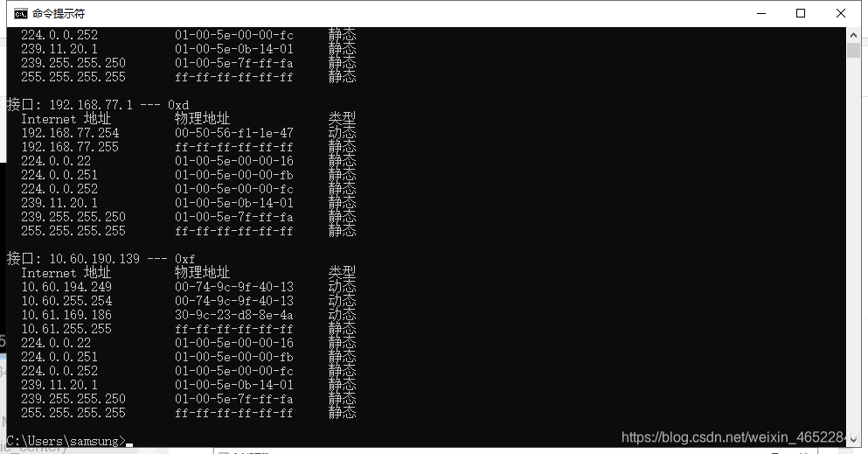
Task: Click the 10.61.255.255 address entry
Action: coord(66,329)
